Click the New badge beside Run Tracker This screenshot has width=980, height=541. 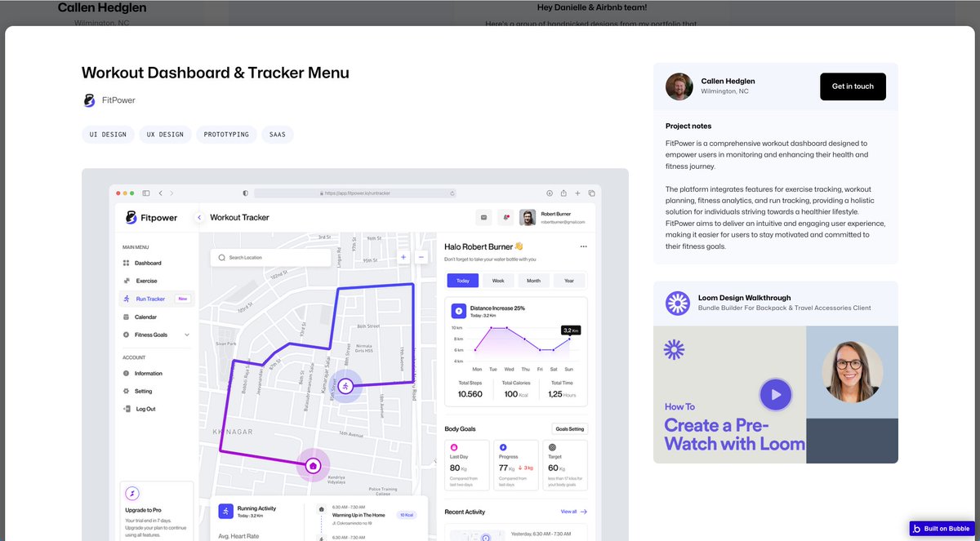(x=182, y=299)
